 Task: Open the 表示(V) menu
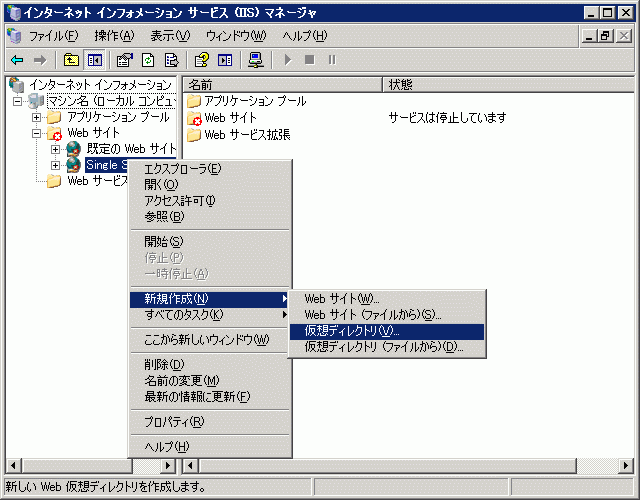click(170, 36)
